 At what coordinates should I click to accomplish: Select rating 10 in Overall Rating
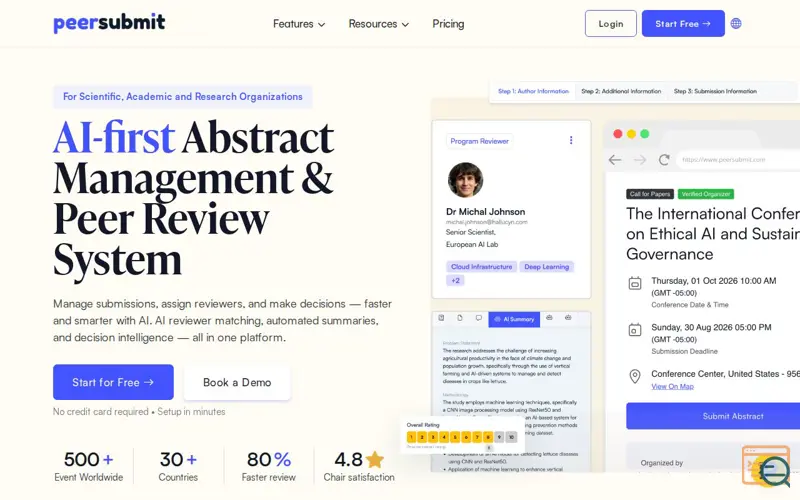511,437
